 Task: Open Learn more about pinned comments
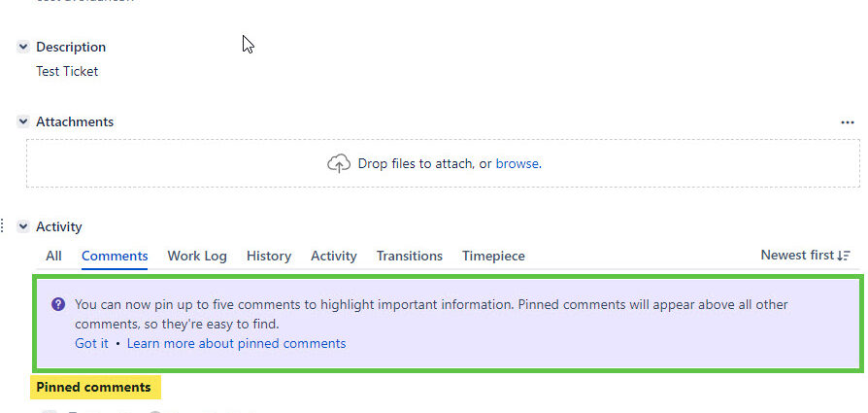pyautogui.click(x=236, y=343)
